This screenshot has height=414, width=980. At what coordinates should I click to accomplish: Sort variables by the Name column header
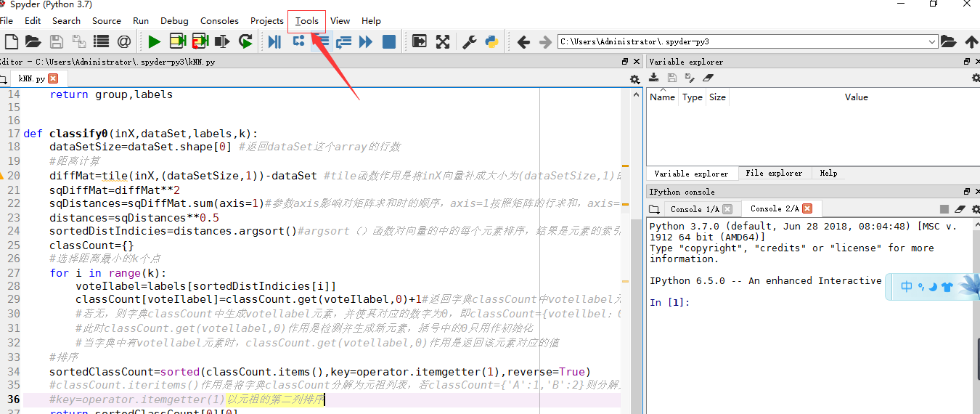pyautogui.click(x=662, y=97)
